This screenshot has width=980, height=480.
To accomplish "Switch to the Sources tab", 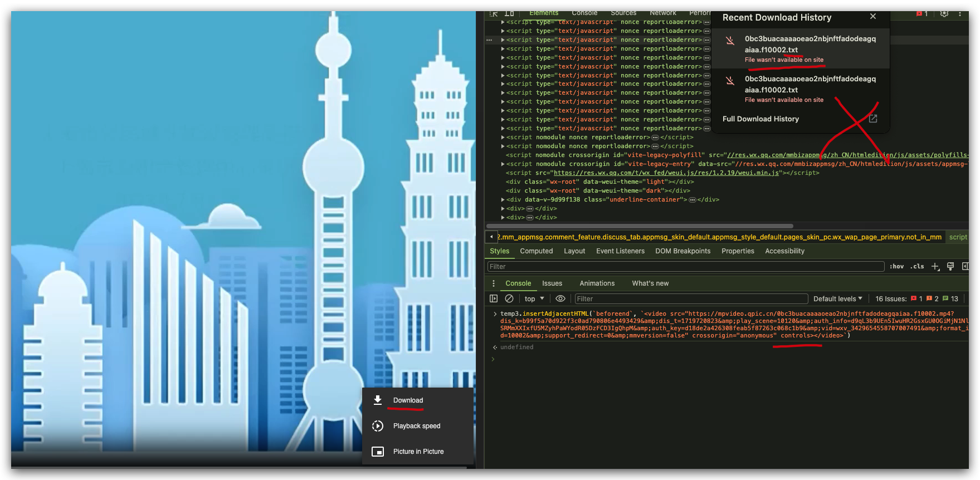I will (x=623, y=13).
